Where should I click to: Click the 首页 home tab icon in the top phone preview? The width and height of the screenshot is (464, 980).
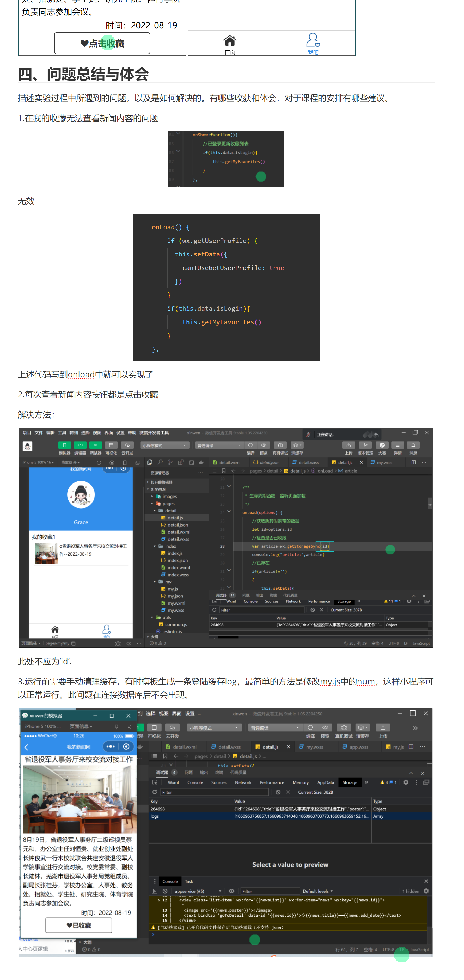[x=230, y=40]
